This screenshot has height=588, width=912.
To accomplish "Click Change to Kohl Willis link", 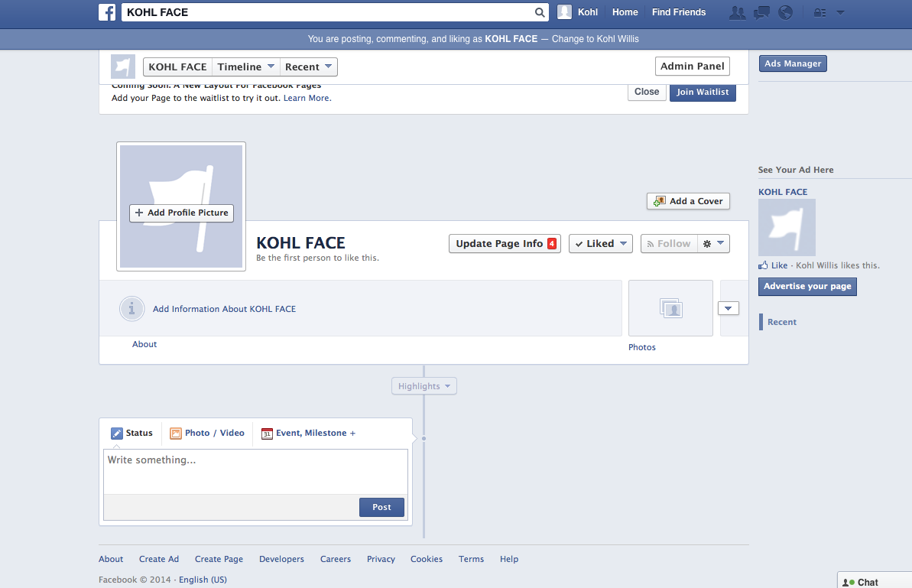I will click(x=595, y=39).
